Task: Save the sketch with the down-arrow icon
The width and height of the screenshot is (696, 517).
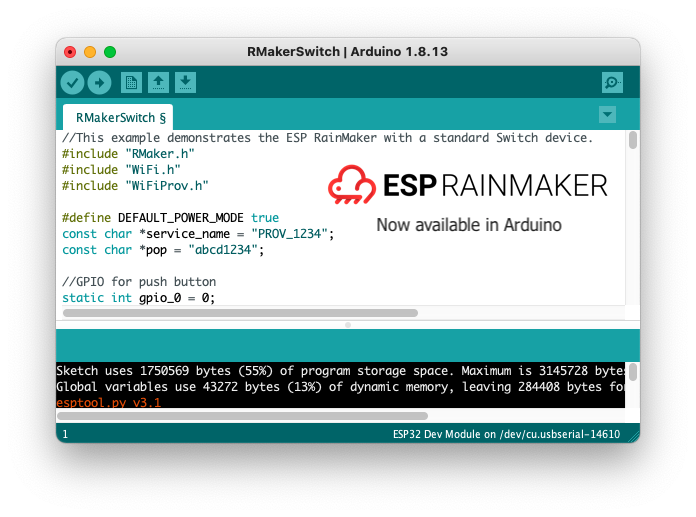Action: pyautogui.click(x=186, y=83)
